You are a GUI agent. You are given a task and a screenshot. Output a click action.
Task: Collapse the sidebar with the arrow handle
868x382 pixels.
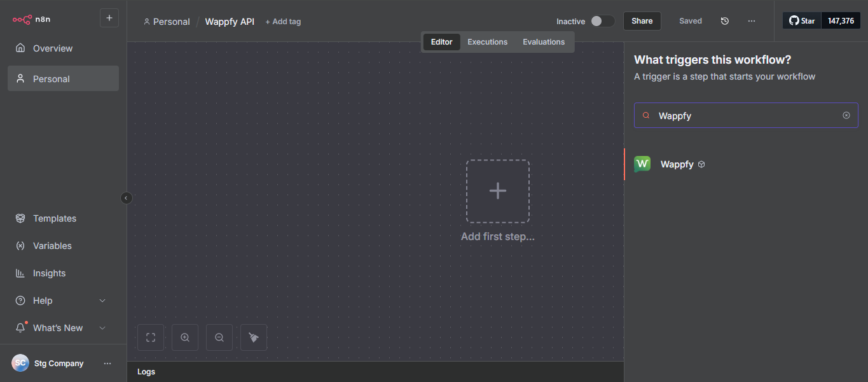tap(126, 198)
